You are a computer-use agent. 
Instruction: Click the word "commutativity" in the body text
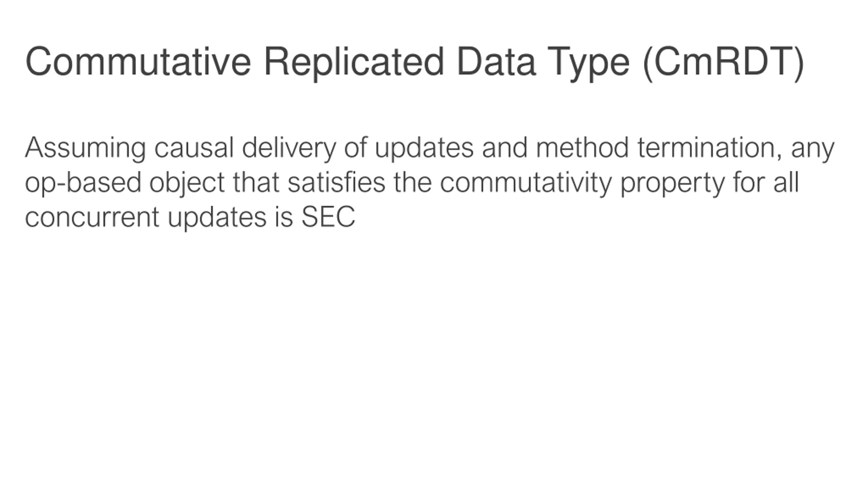click(526, 184)
